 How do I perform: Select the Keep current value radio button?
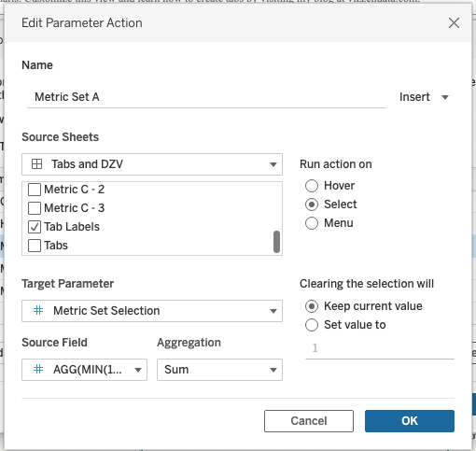click(312, 306)
